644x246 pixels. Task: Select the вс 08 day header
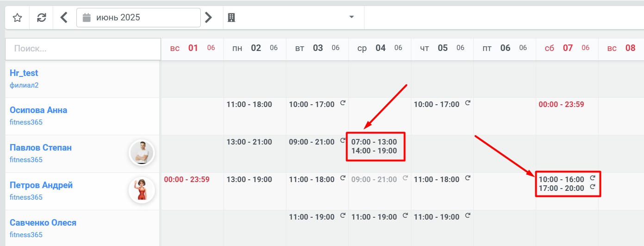click(x=621, y=48)
